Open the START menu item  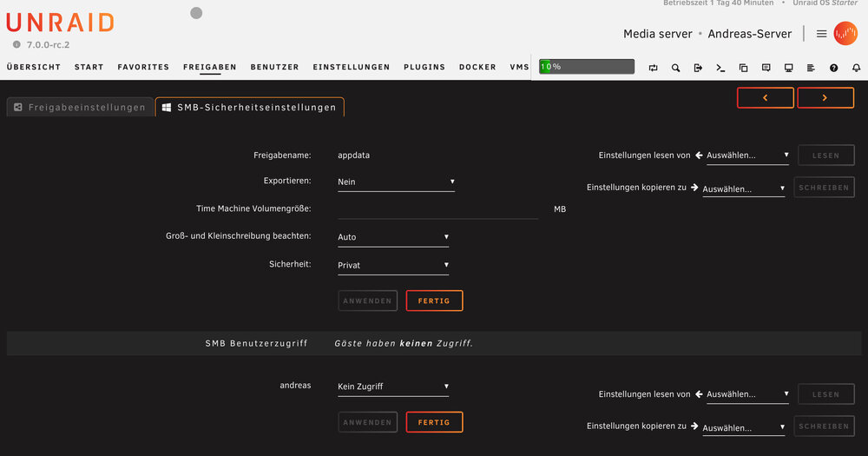89,67
